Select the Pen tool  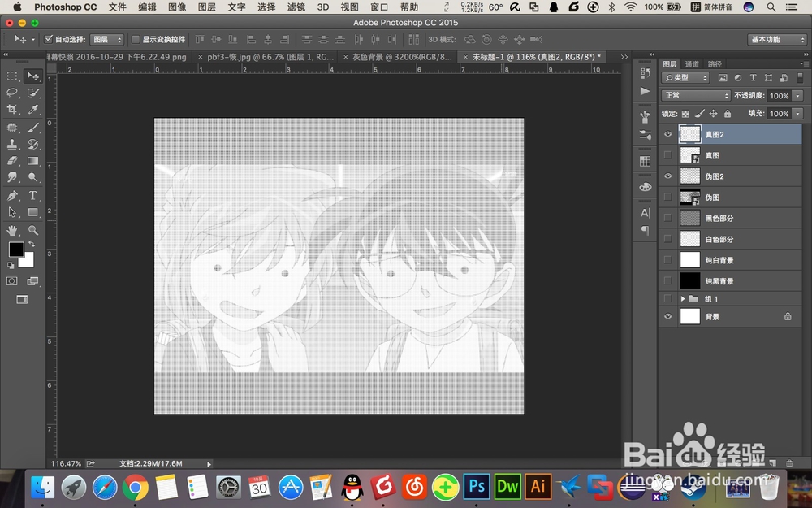(x=12, y=195)
